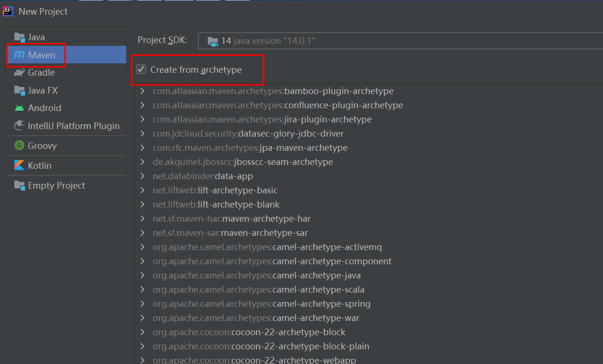This screenshot has height=364, width=603.
Task: Expand the confluence-plugin-archetype row
Action: point(142,105)
